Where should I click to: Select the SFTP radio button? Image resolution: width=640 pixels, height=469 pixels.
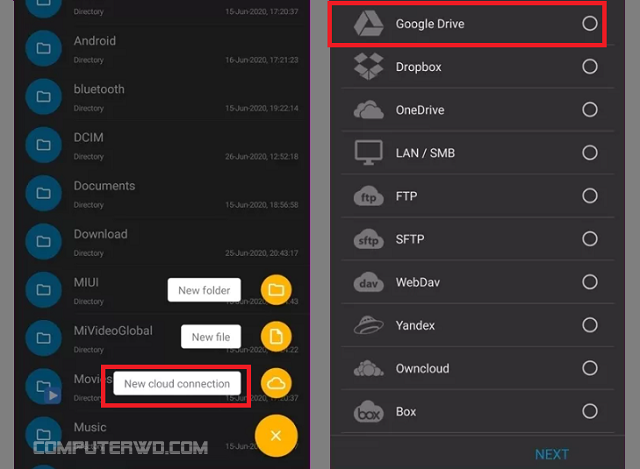coord(590,239)
